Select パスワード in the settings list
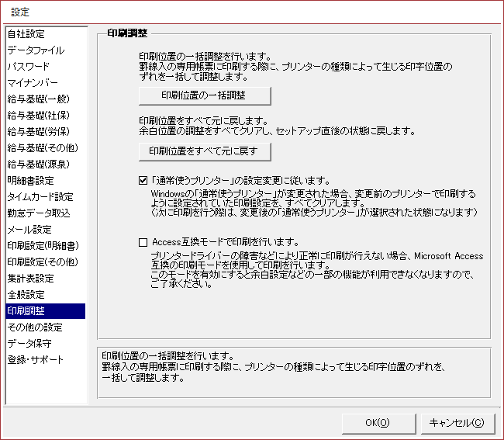 28,67
